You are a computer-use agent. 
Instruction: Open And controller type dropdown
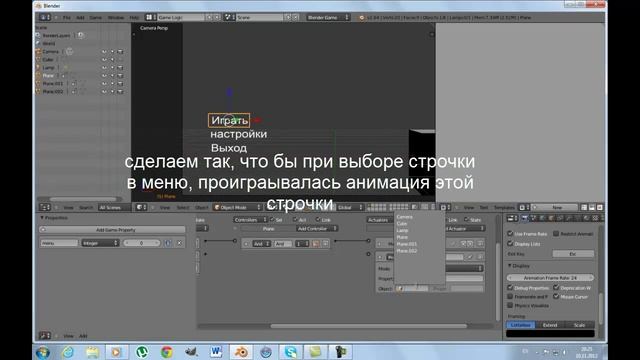[x=261, y=244]
